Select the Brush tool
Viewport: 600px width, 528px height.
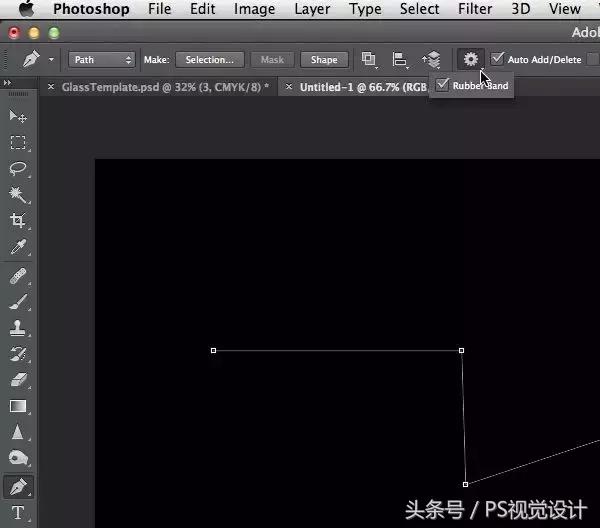coord(18,302)
